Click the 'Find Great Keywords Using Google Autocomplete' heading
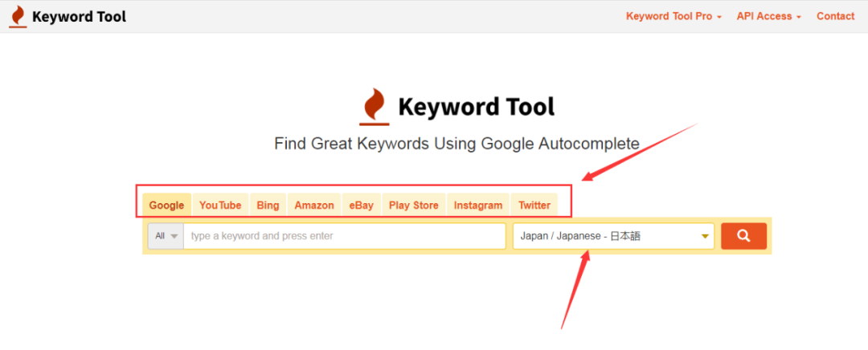868x350 pixels. (x=457, y=144)
